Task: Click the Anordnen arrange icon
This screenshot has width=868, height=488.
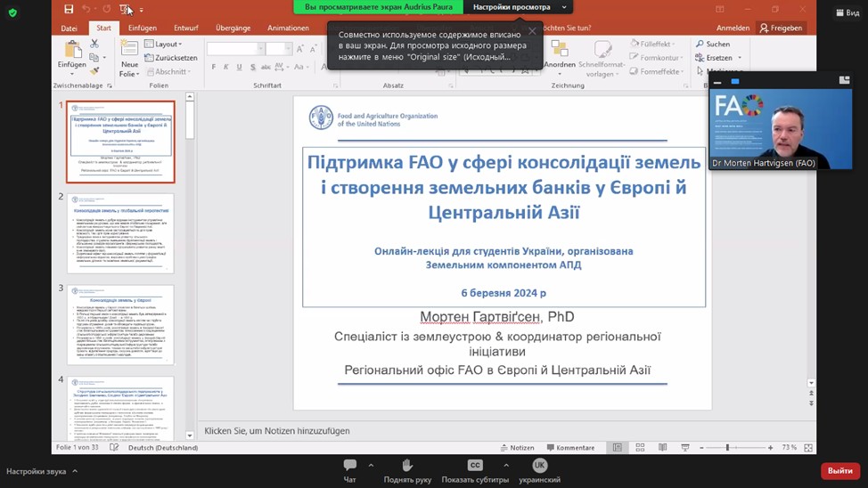Action: pyautogui.click(x=560, y=49)
